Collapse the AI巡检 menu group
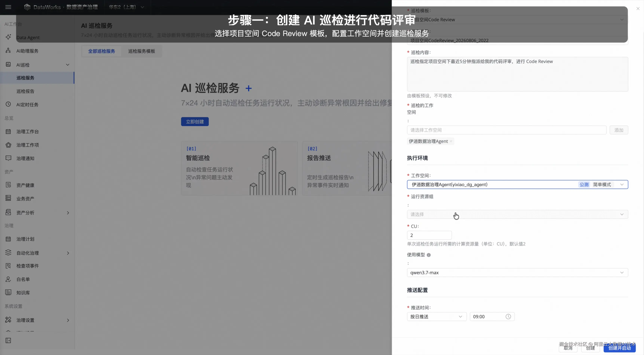 click(67, 65)
